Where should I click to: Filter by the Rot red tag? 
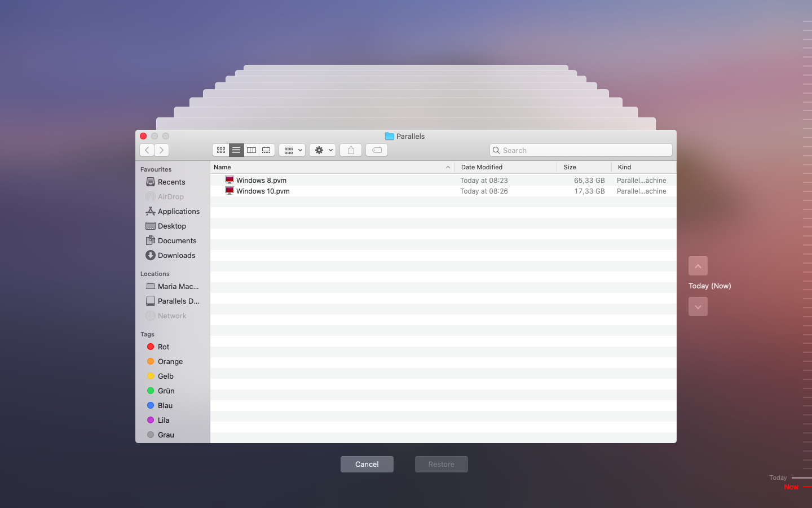(163, 347)
